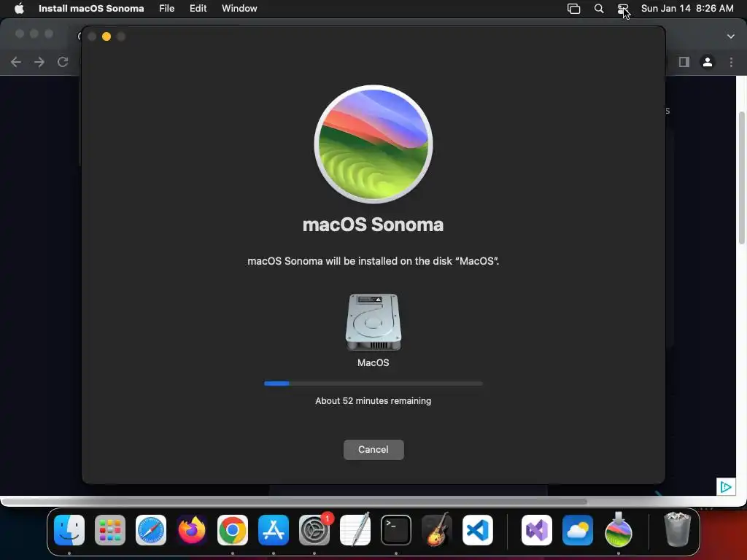Image resolution: width=747 pixels, height=560 pixels.
Task: Open the Weather app from the Dock
Action: tap(578, 530)
